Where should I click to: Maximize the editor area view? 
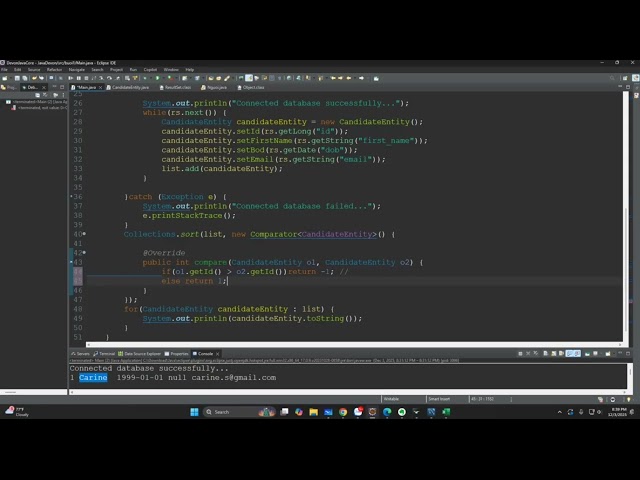coord(628,87)
